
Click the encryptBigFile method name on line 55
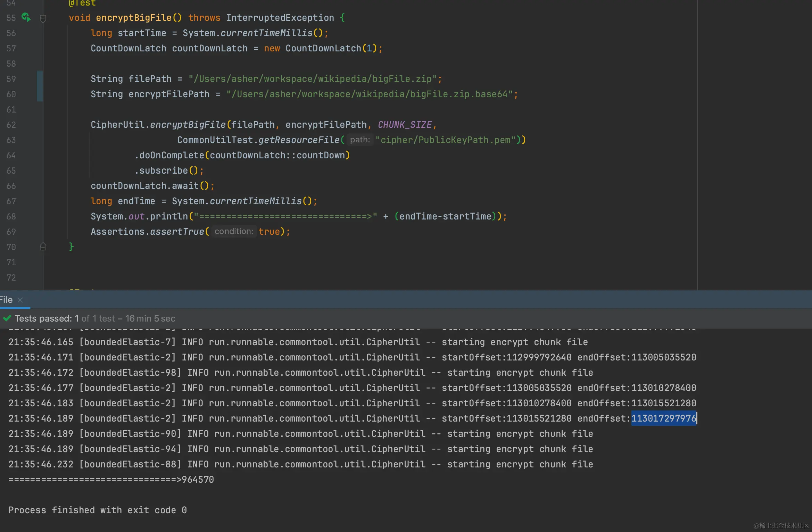click(x=134, y=18)
